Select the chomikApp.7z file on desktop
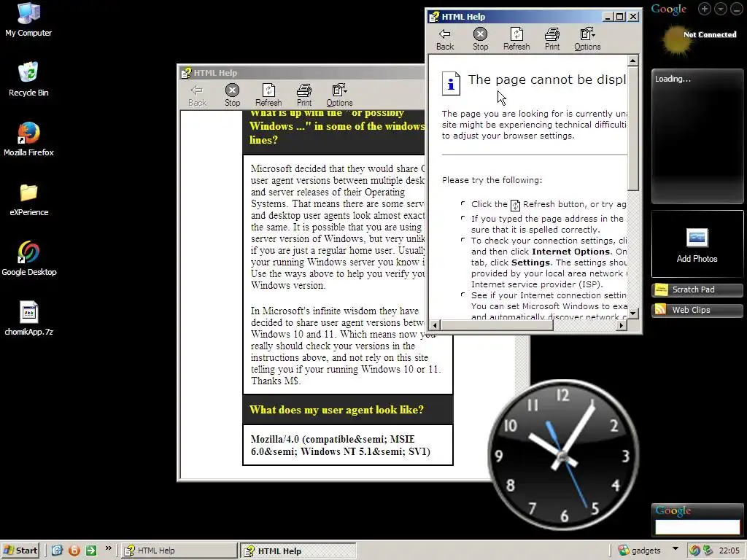This screenshot has height=560, width=747. (28, 319)
